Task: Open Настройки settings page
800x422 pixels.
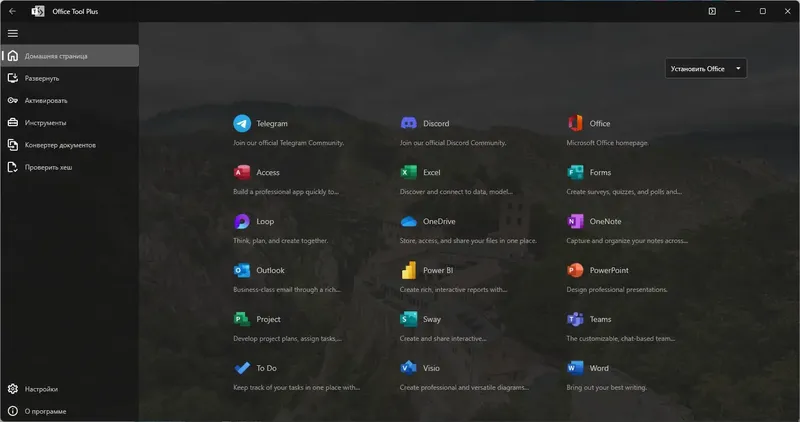Action: pyautogui.click(x=70, y=389)
